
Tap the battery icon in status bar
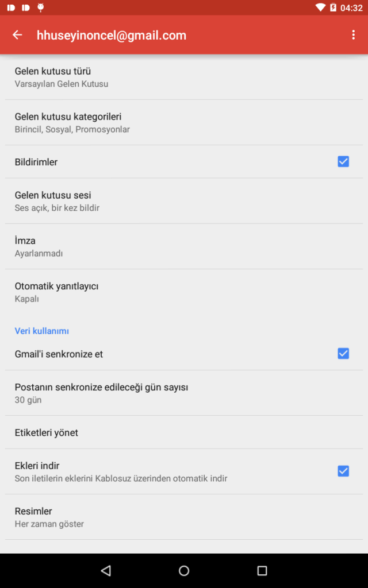(x=333, y=8)
